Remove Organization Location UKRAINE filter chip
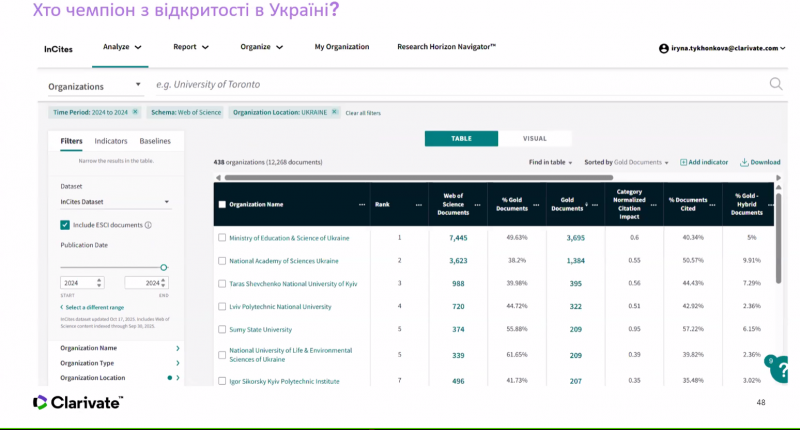Viewport: 800px width, 430px height. [x=335, y=112]
